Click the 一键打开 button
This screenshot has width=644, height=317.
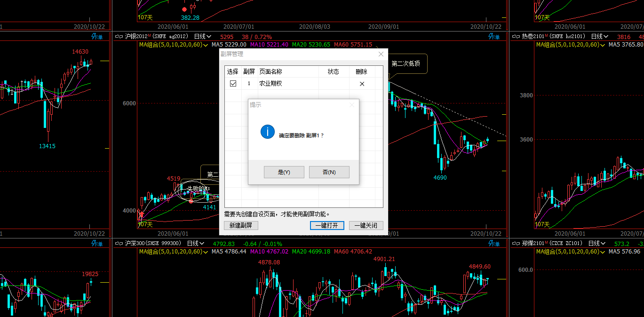point(327,225)
